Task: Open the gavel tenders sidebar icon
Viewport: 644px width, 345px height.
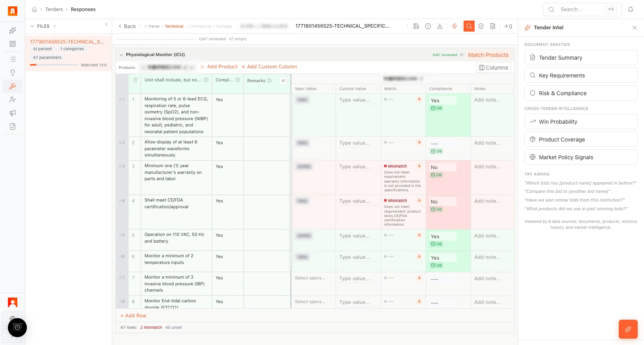Action: (13, 86)
